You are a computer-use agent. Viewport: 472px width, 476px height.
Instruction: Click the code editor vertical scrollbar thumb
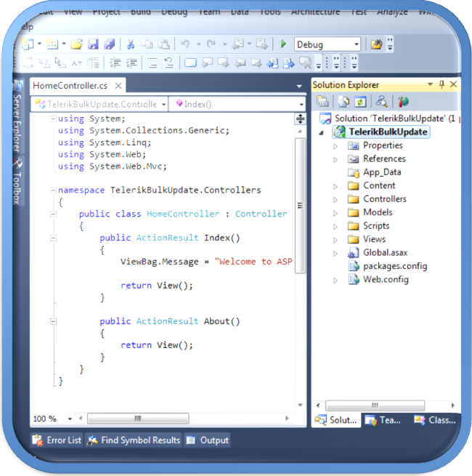click(x=301, y=206)
